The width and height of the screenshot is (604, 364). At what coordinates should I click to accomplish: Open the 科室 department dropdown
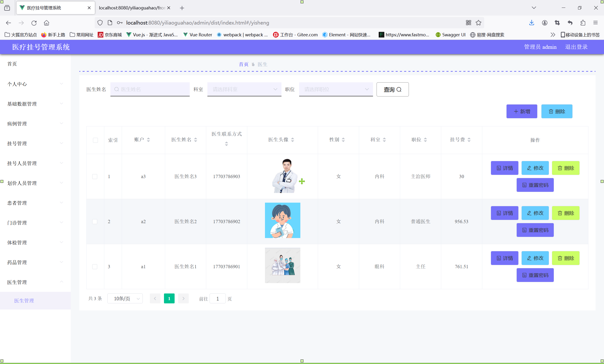tap(244, 89)
